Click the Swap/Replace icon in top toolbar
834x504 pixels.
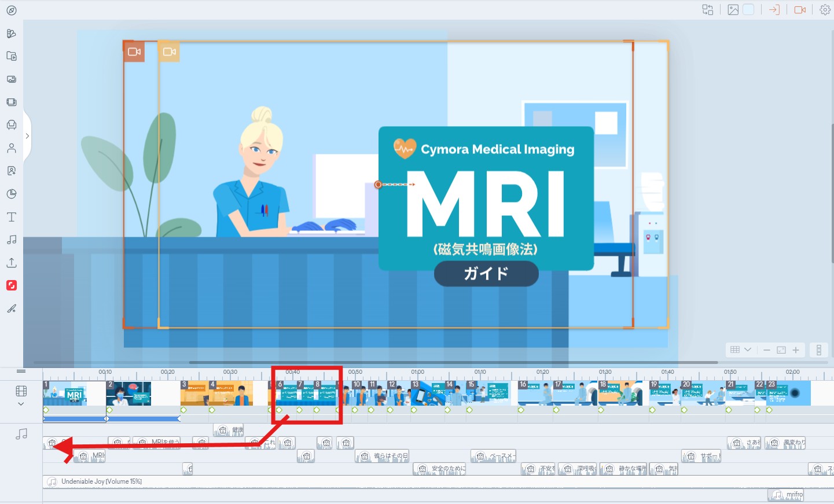tap(708, 10)
